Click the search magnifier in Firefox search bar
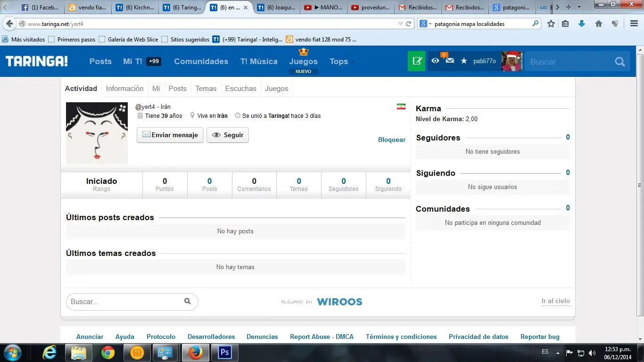The width and height of the screenshot is (644, 362). tap(535, 24)
